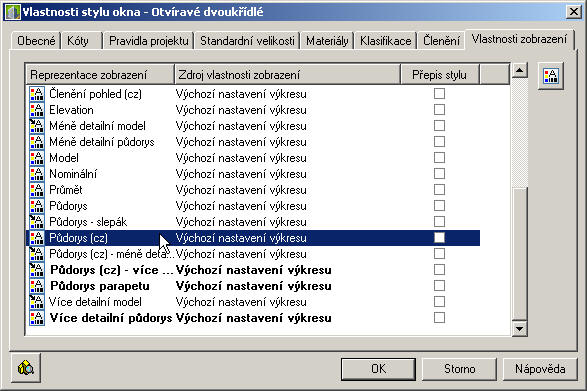Click the icon beside Průmět row
Image resolution: width=587 pixels, height=391 pixels.
(x=37, y=190)
